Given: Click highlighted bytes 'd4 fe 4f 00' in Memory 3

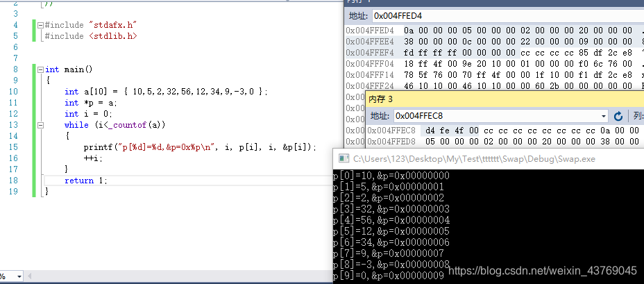Looking at the screenshot, I should (452, 131).
